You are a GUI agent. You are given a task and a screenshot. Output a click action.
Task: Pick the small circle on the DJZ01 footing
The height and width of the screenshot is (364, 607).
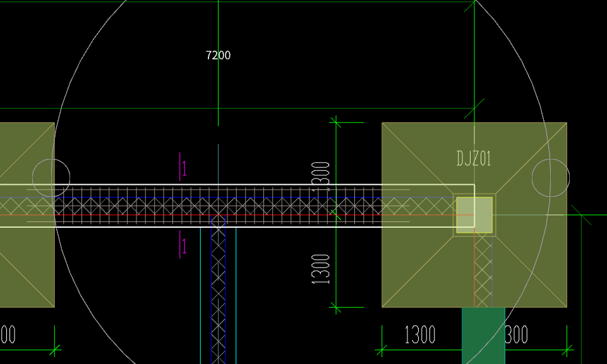(551, 177)
